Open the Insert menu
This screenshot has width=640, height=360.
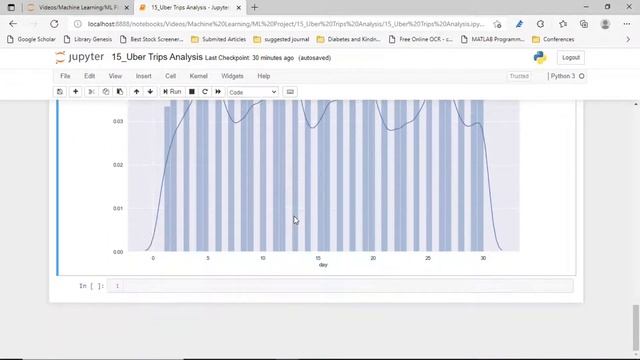pyautogui.click(x=144, y=76)
